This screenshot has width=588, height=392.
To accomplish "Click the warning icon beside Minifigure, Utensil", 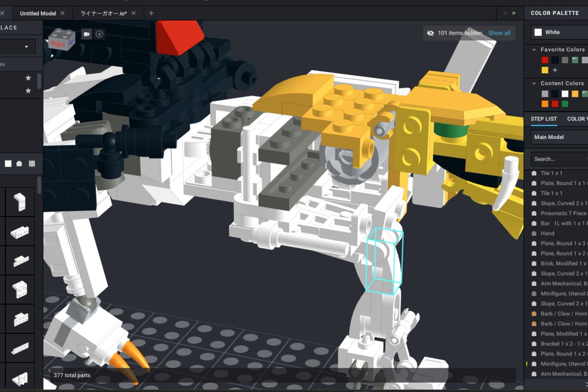I will point(527,364).
